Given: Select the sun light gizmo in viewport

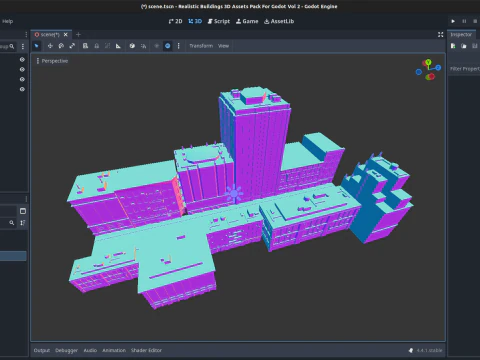Looking at the screenshot, I should (x=234, y=193).
